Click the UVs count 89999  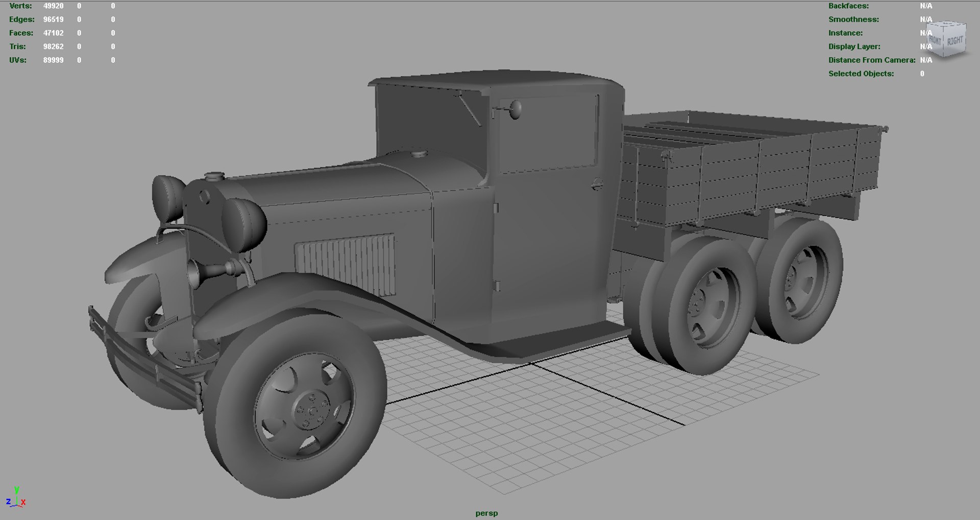pyautogui.click(x=53, y=60)
